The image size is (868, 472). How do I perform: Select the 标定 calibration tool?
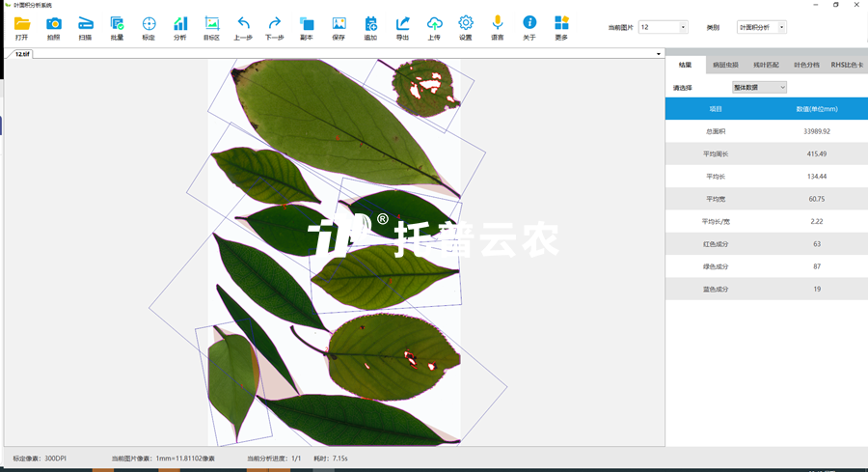pyautogui.click(x=149, y=26)
